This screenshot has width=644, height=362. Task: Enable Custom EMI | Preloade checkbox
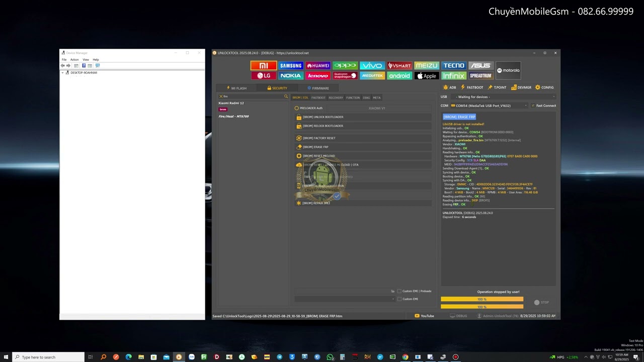click(x=399, y=291)
